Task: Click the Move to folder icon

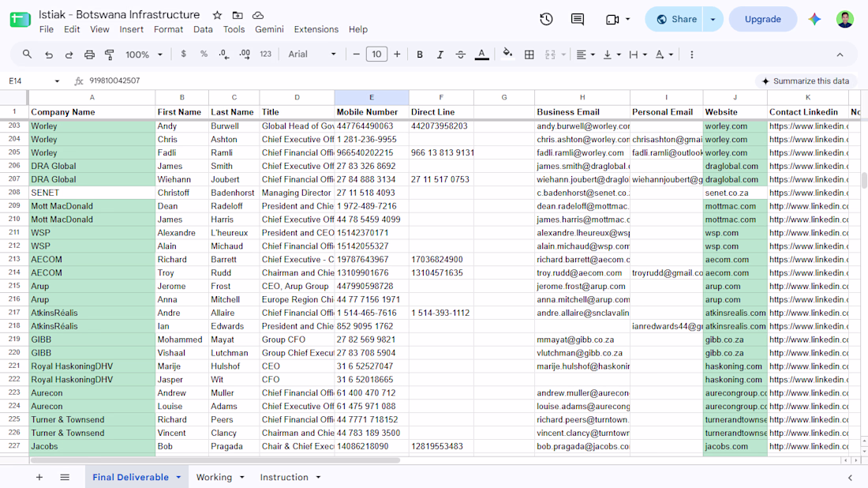Action: [x=238, y=15]
